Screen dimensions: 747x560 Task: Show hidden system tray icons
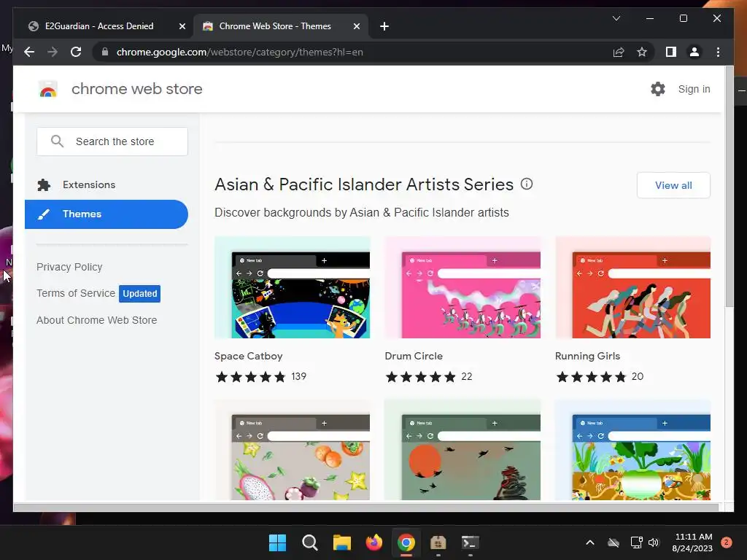coord(589,542)
